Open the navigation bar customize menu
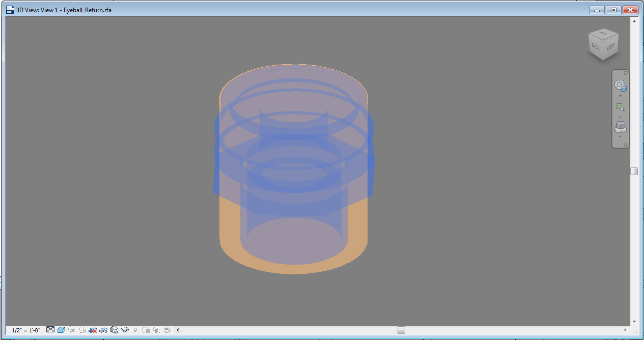 pyautogui.click(x=626, y=145)
